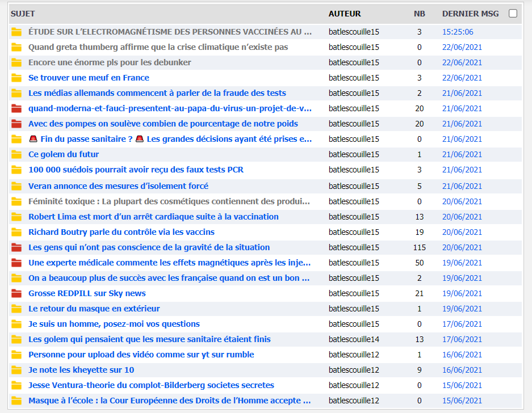Image resolution: width=532 pixels, height=413 pixels.
Task: Open 'ÉTUDE SUR L'ELECTROMAGNÉTISME' topic
Action: click(170, 32)
